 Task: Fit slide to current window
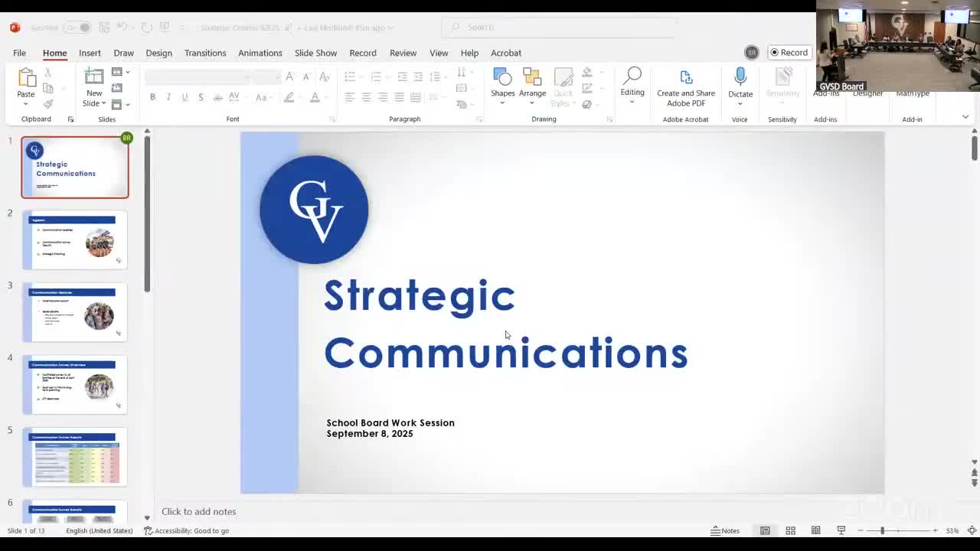(x=972, y=530)
